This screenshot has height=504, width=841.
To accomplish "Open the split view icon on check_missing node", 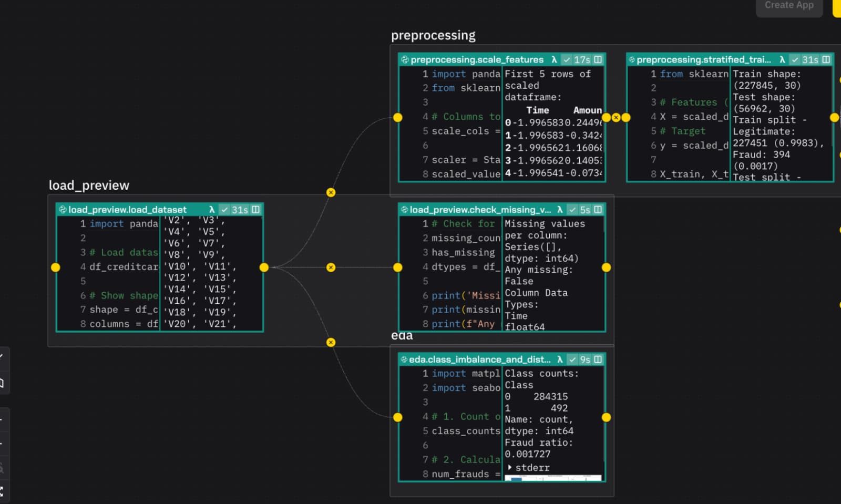I will pos(598,209).
